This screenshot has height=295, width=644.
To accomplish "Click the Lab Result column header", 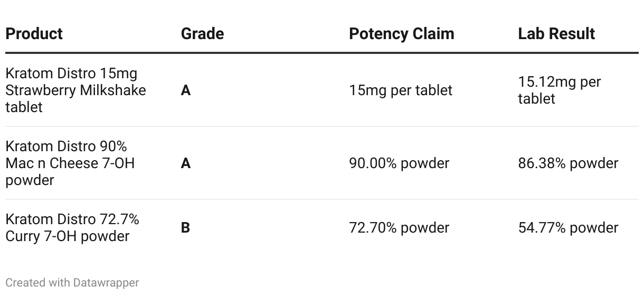I will [556, 34].
